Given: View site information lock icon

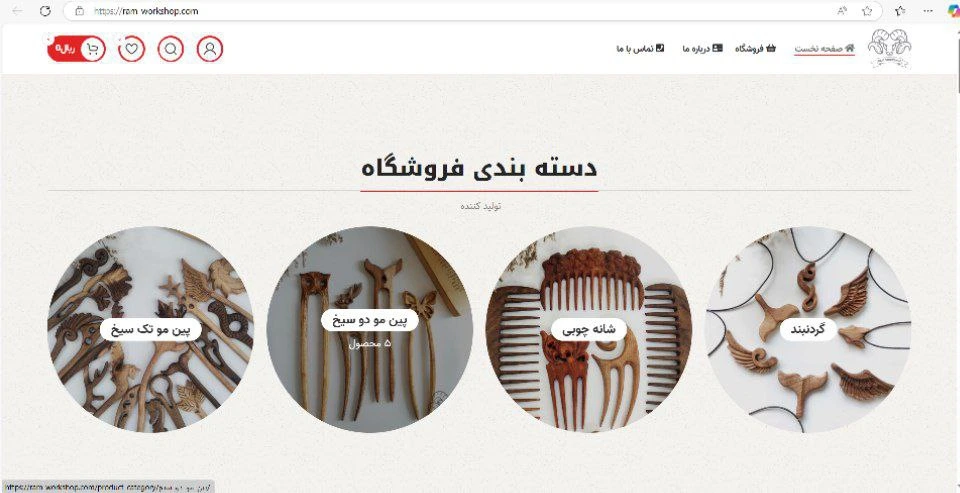Looking at the screenshot, I should [79, 10].
